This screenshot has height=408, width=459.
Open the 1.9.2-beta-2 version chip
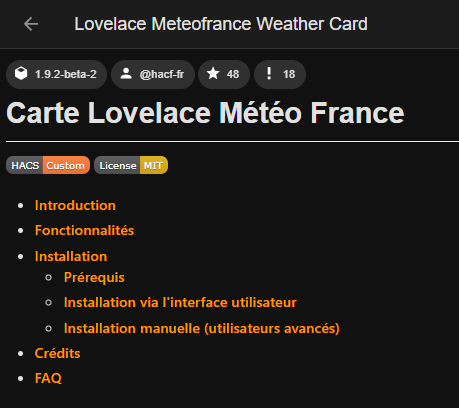[x=56, y=74]
